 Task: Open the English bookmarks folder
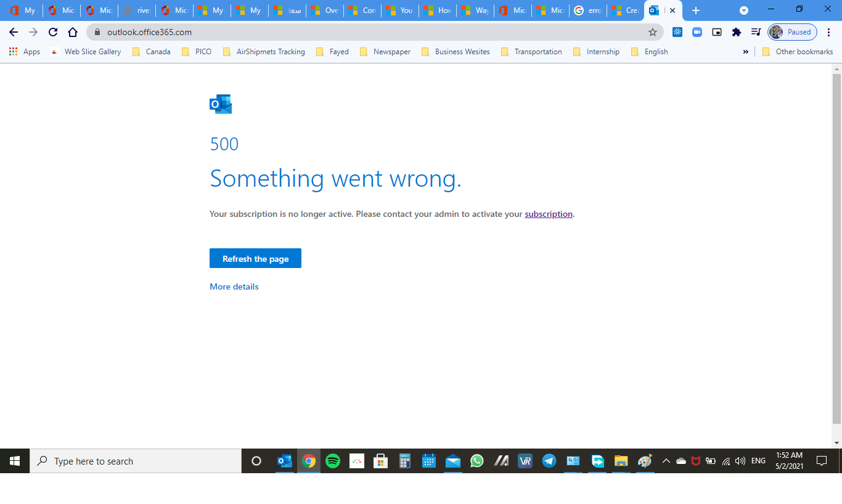[650, 52]
